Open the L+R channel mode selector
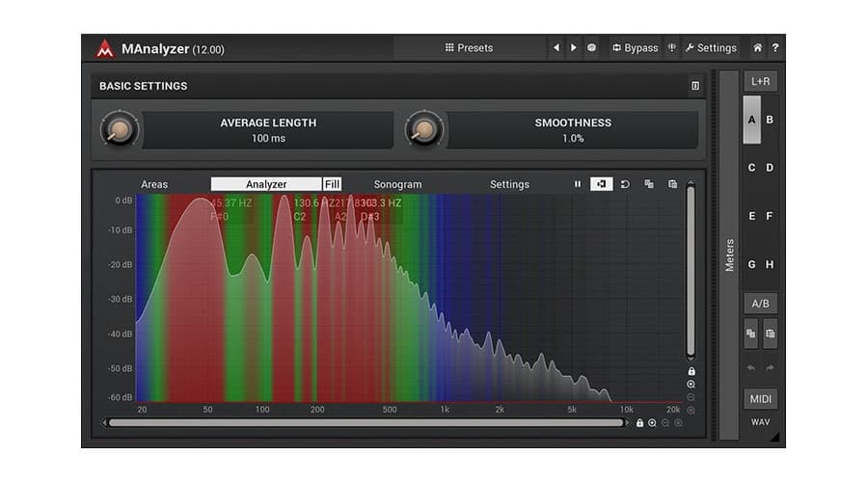Viewport: 868px width, 482px height. point(760,81)
